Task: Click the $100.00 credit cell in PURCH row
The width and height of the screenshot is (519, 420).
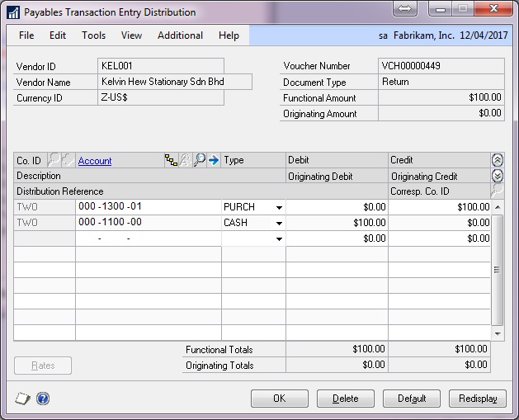Action: (x=439, y=207)
